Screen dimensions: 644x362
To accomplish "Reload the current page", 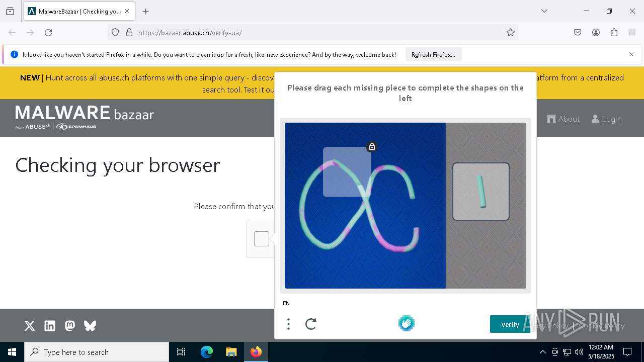I will click(x=48, y=33).
